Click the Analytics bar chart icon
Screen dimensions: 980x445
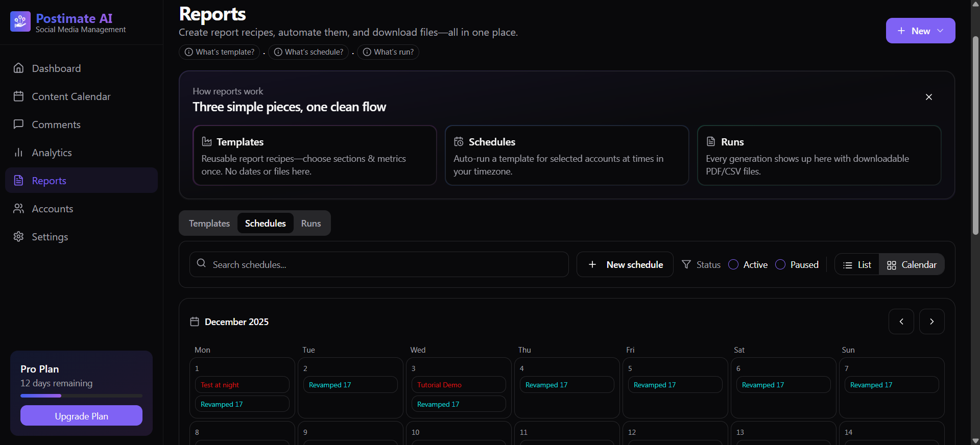pos(19,153)
